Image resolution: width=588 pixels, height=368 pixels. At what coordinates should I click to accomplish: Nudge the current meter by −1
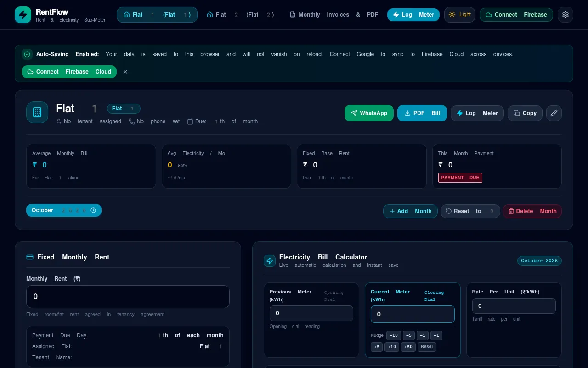[x=423, y=335]
